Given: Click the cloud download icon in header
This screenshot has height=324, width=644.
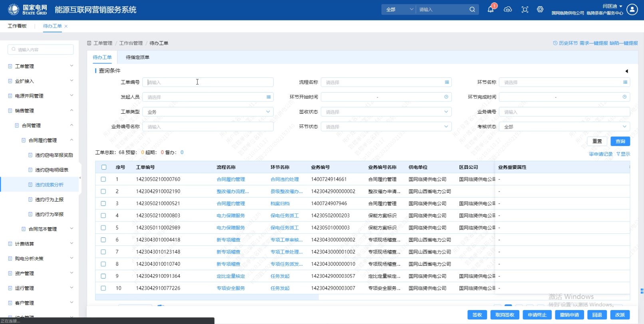Looking at the screenshot, I should [508, 10].
